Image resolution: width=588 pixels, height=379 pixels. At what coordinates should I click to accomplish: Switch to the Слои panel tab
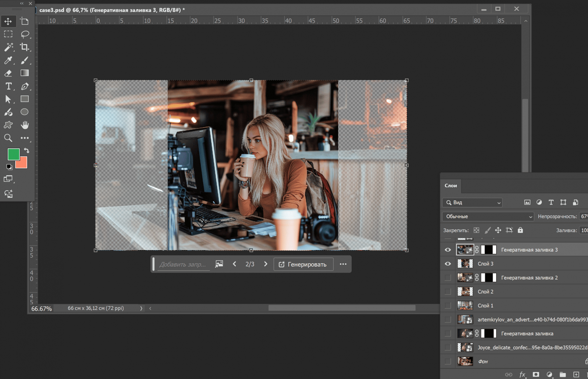451,186
